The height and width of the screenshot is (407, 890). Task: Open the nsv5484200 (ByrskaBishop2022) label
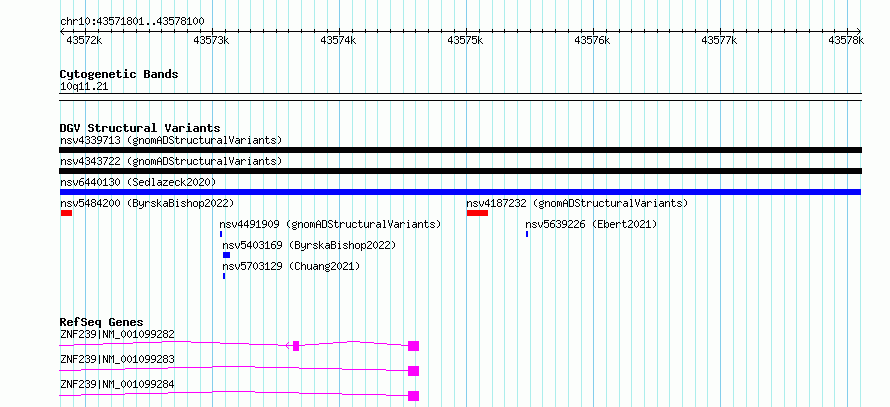(147, 203)
